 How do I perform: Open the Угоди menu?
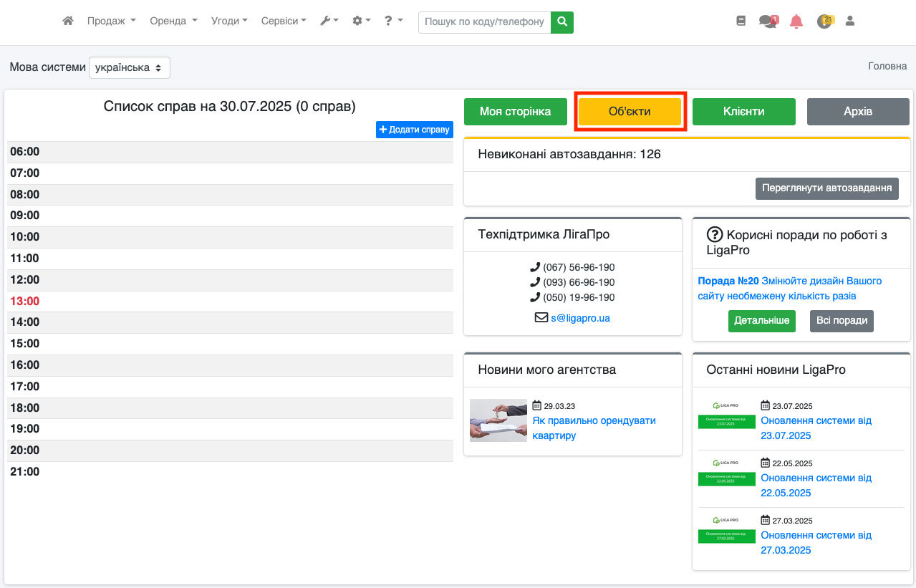[229, 21]
